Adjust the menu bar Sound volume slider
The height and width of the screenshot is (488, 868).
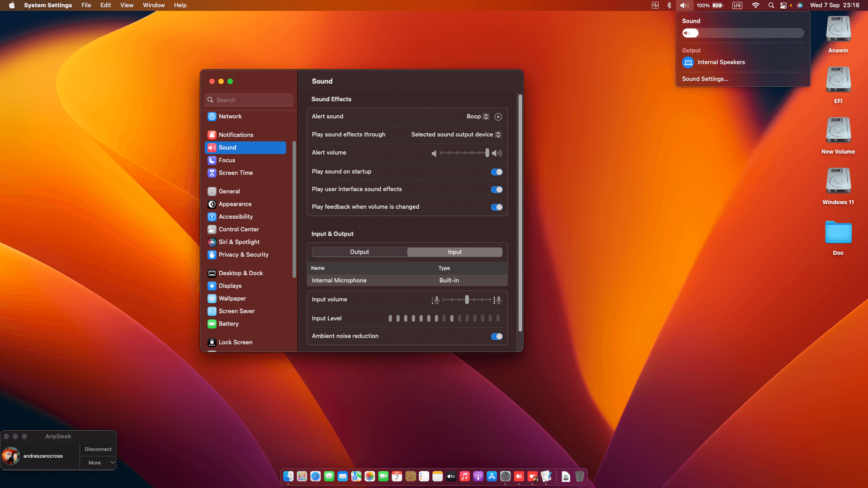pos(743,33)
